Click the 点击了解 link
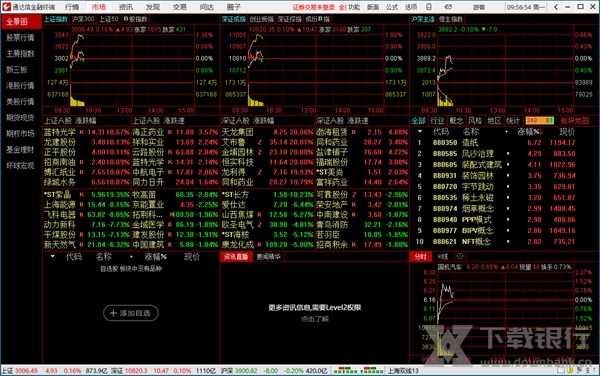The height and width of the screenshot is (376, 600). [x=314, y=319]
